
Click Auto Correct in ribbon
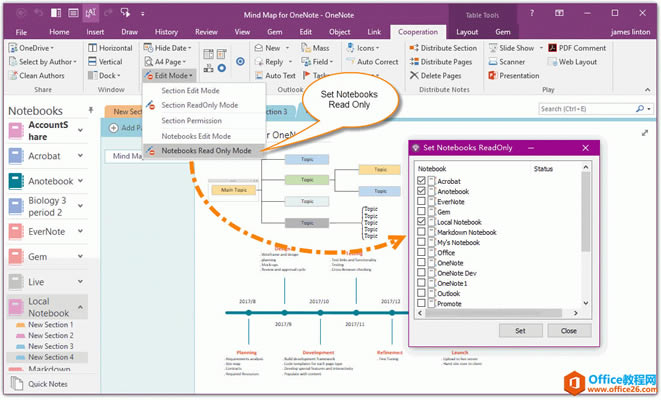(372, 62)
